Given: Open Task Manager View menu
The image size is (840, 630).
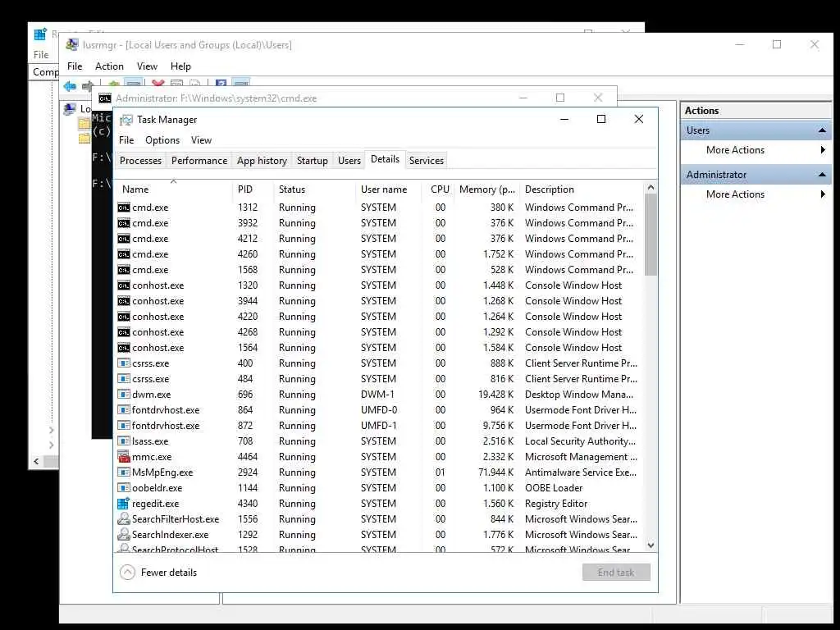Looking at the screenshot, I should [x=202, y=140].
